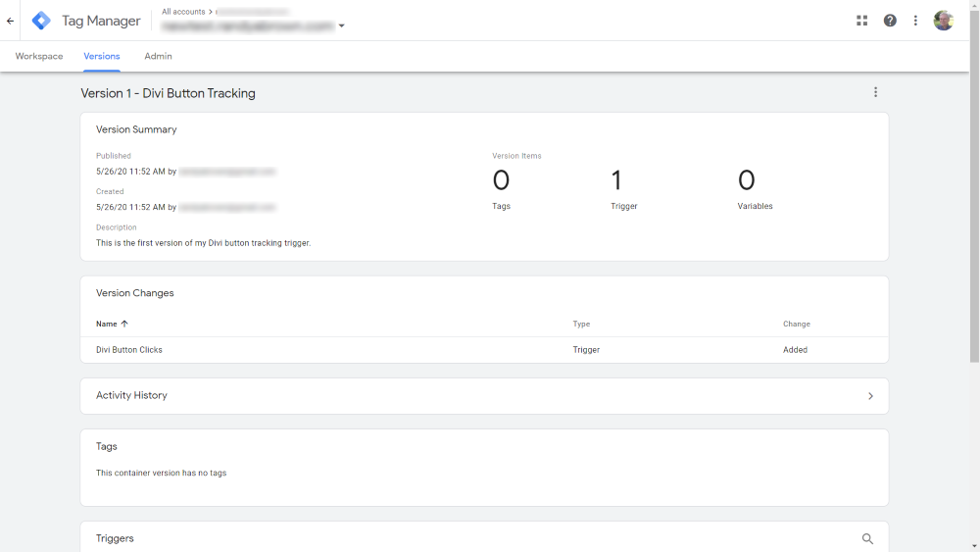The width and height of the screenshot is (980, 552).
Task: Click 'This container version has no tags'
Action: pos(162,473)
